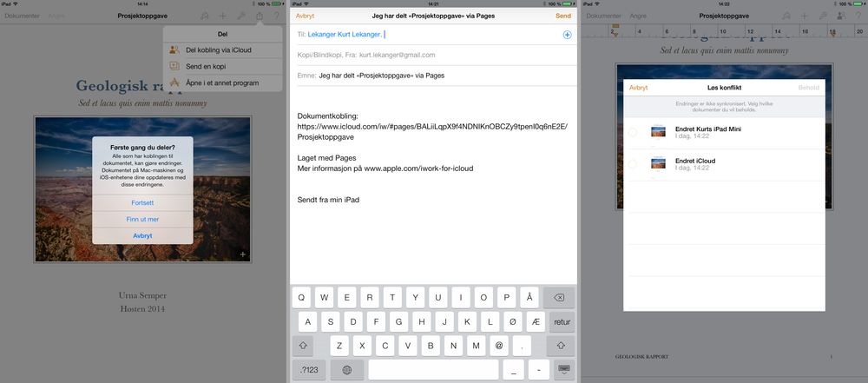This screenshot has width=868, height=383.
Task: Tap the add-contact plus icon in the Til field
Action: 567,35
